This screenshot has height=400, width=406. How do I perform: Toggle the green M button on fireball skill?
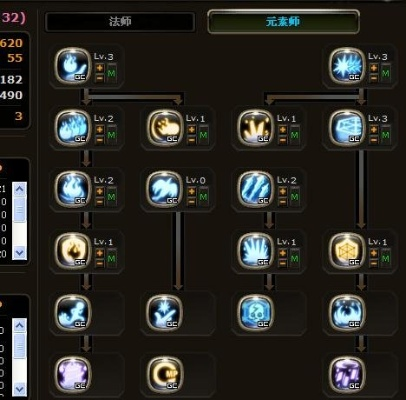click(112, 73)
